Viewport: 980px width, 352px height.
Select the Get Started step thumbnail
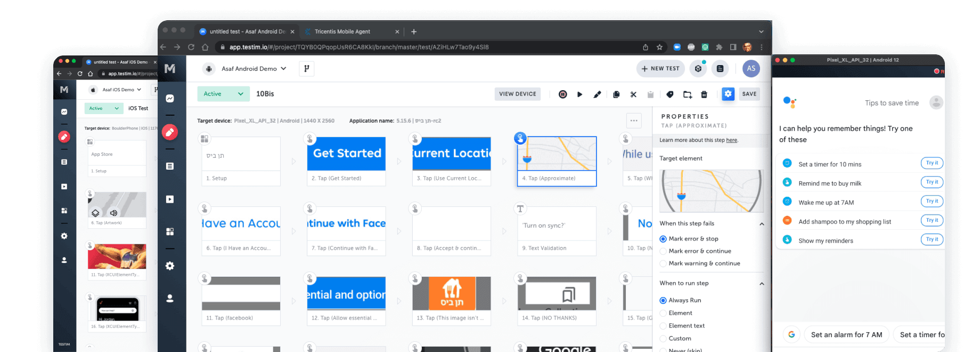(346, 154)
